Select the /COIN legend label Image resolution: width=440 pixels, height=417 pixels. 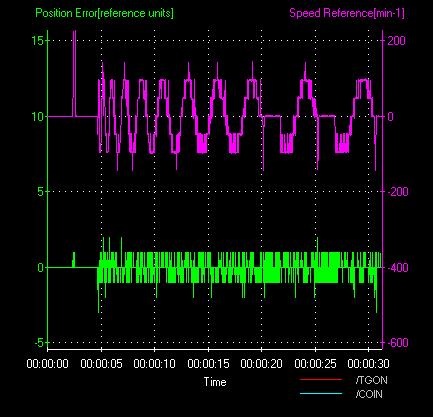(x=369, y=394)
